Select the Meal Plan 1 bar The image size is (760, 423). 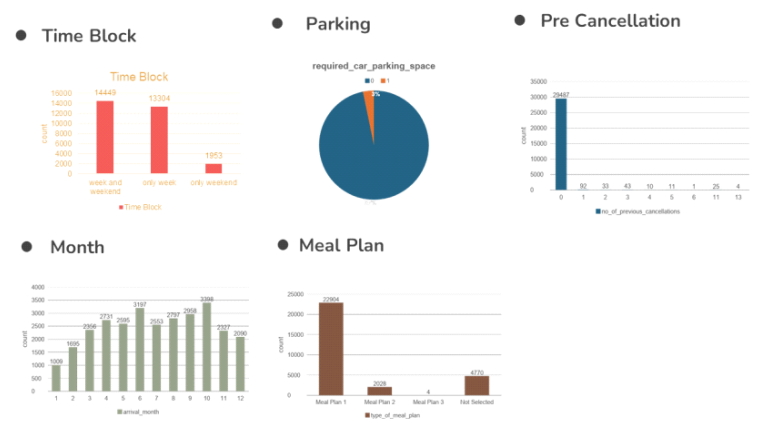(331, 349)
